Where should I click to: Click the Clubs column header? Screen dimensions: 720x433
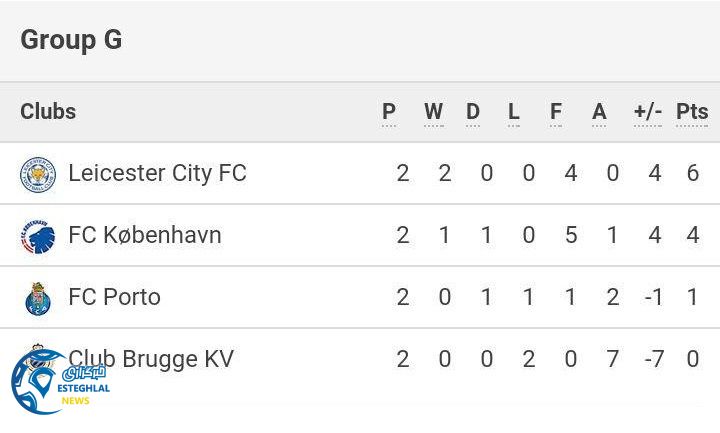(48, 111)
